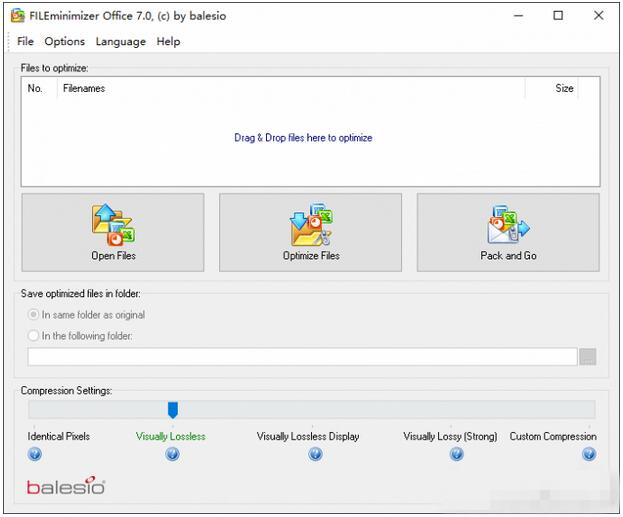
Task: Open the Help menu
Action: coord(168,41)
